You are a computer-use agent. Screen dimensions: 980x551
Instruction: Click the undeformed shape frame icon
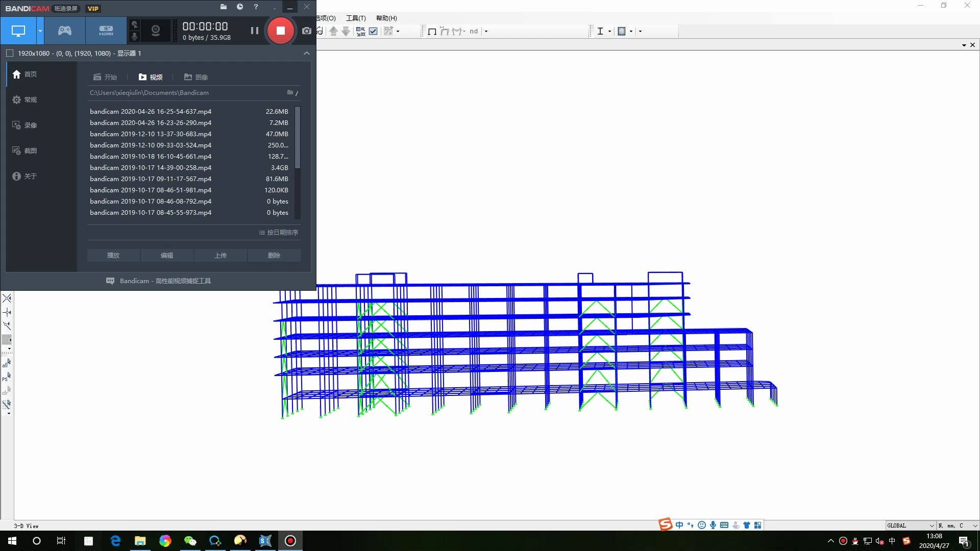tap(432, 31)
